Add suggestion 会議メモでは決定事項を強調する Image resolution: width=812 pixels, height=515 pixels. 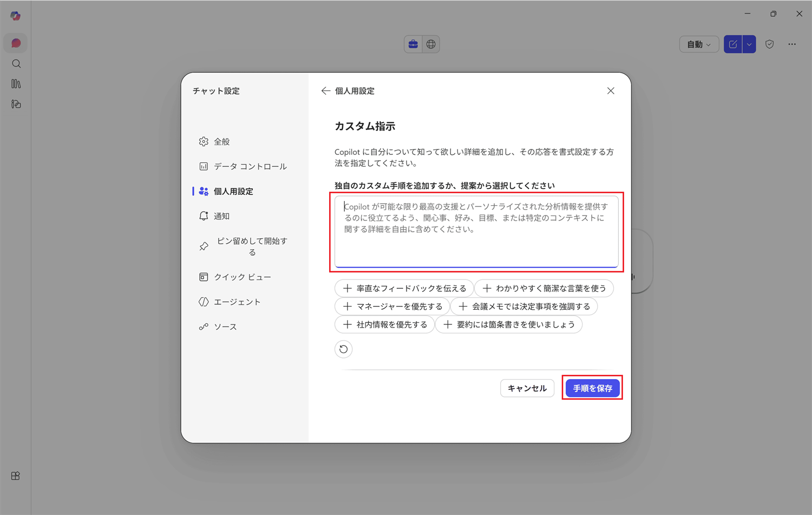point(524,307)
